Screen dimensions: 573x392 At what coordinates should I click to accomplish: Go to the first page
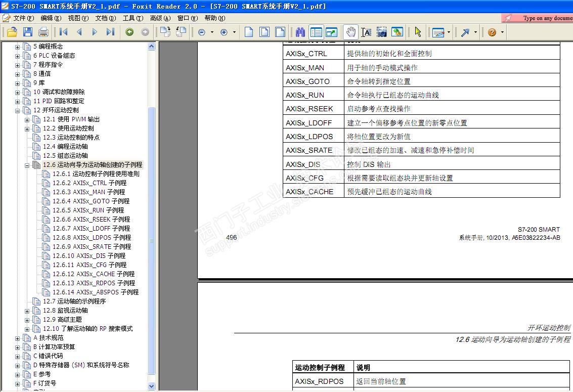(x=64, y=32)
